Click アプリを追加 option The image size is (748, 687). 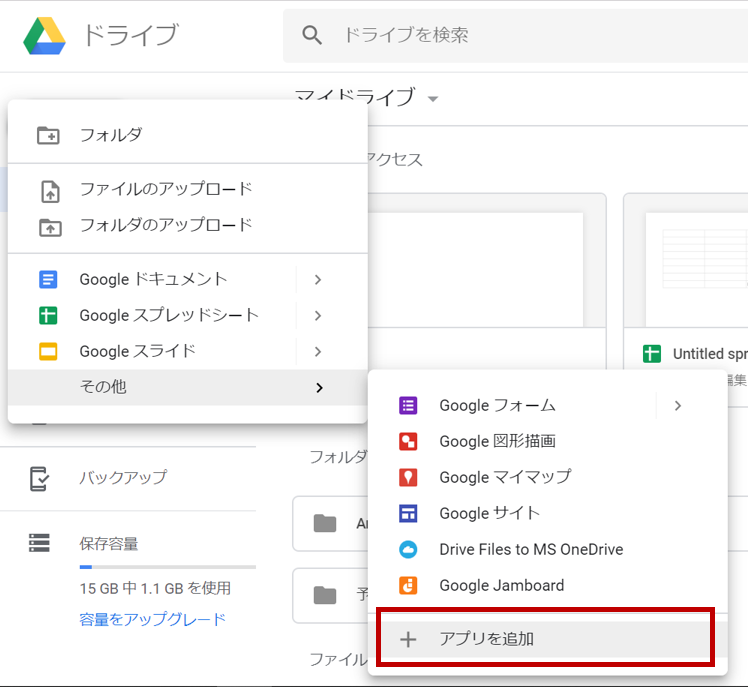[x=548, y=639]
